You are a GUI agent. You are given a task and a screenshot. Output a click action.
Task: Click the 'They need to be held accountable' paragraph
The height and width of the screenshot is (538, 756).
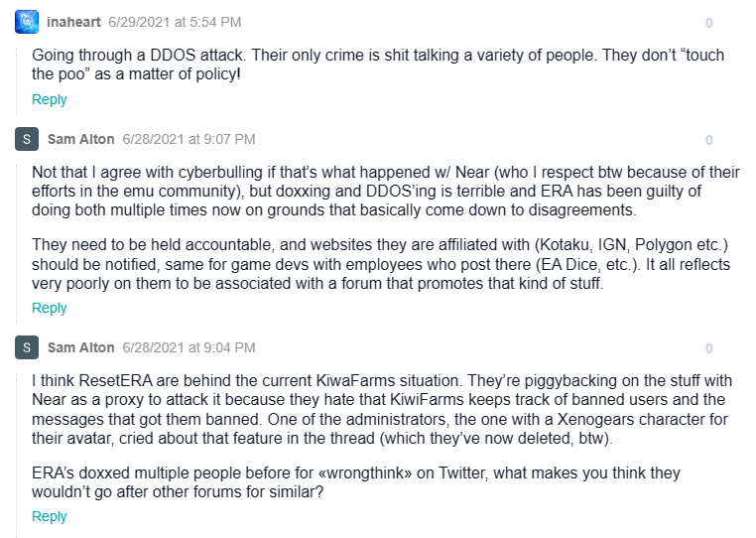click(x=381, y=264)
